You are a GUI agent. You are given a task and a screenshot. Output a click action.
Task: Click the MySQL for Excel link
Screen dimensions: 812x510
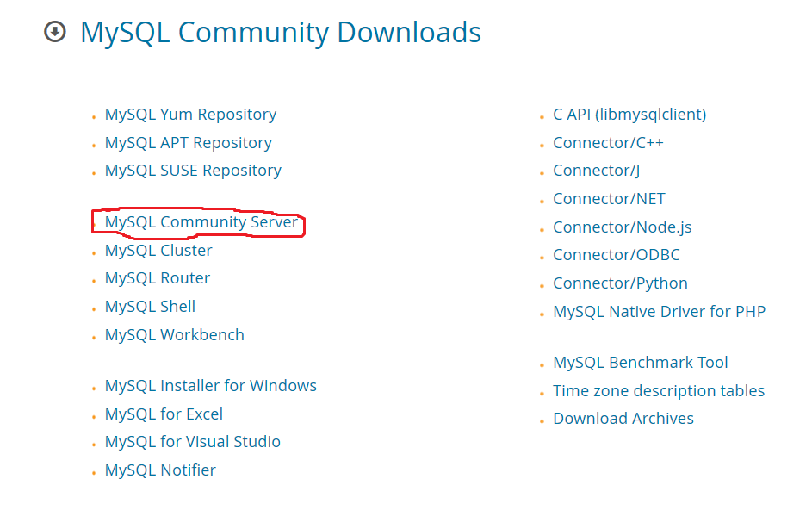point(164,414)
